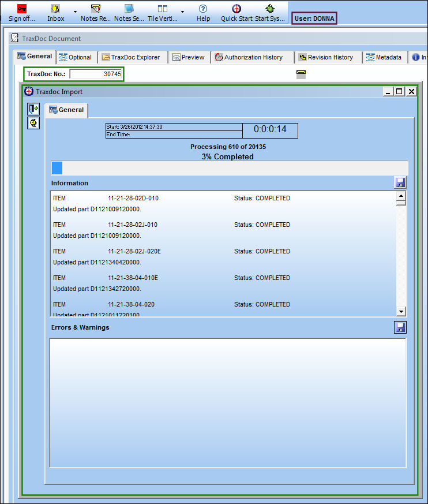Expand the Inbox dropdown arrow
This screenshot has width=428, height=504.
click(x=75, y=12)
